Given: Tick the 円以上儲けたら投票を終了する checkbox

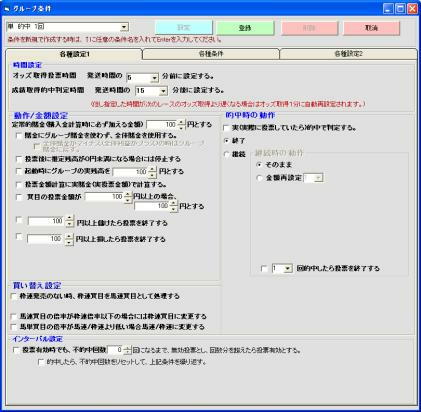Looking at the screenshot, I should pos(19,220).
